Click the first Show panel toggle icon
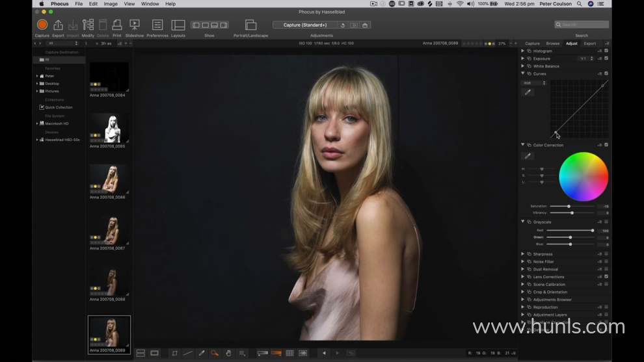This screenshot has width=644, height=362. pyautogui.click(x=196, y=25)
